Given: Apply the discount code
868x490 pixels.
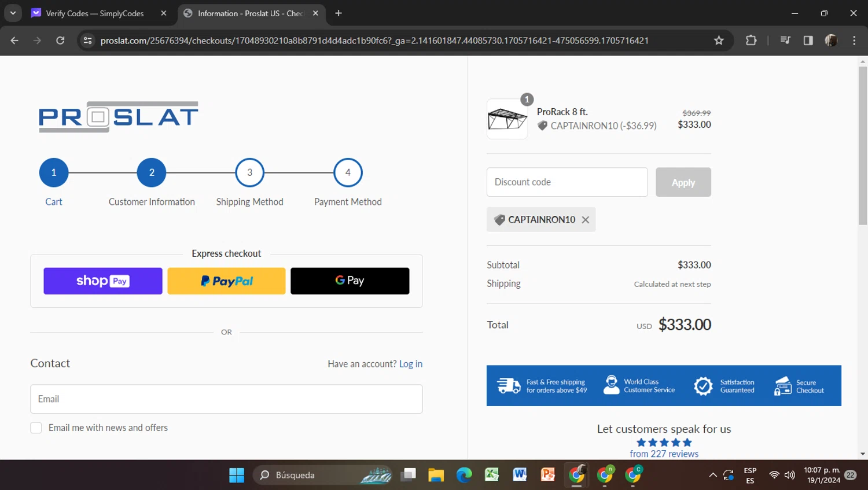Looking at the screenshot, I should tap(683, 182).
